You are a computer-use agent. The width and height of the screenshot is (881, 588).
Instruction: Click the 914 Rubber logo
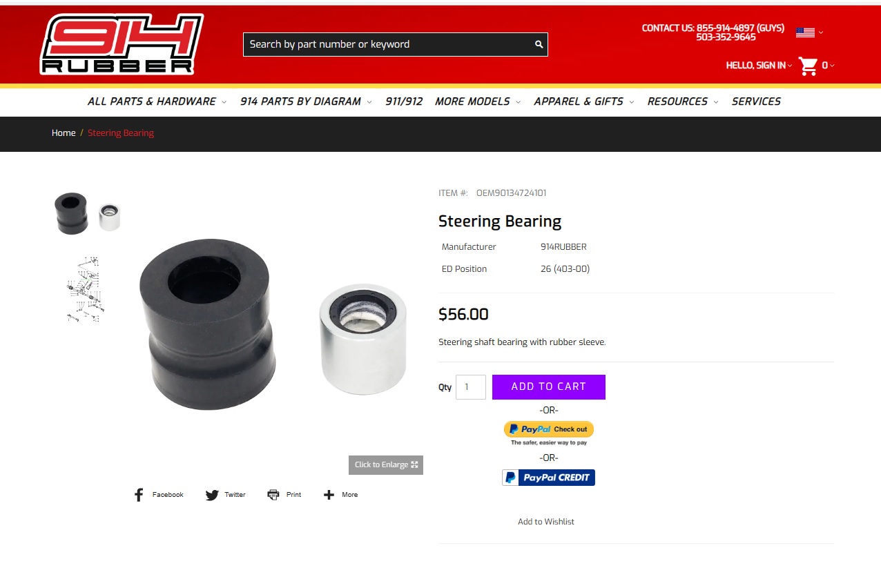pyautogui.click(x=122, y=44)
